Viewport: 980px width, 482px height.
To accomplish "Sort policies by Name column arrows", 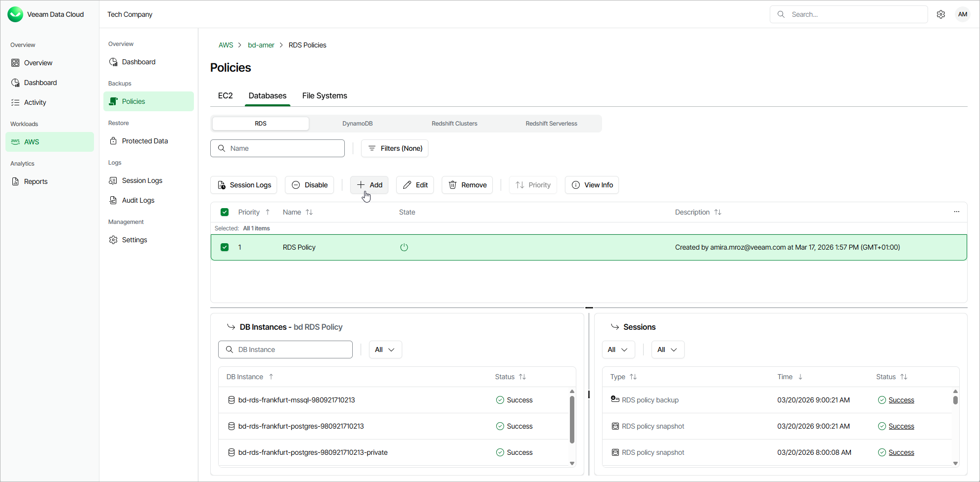I will coord(309,212).
